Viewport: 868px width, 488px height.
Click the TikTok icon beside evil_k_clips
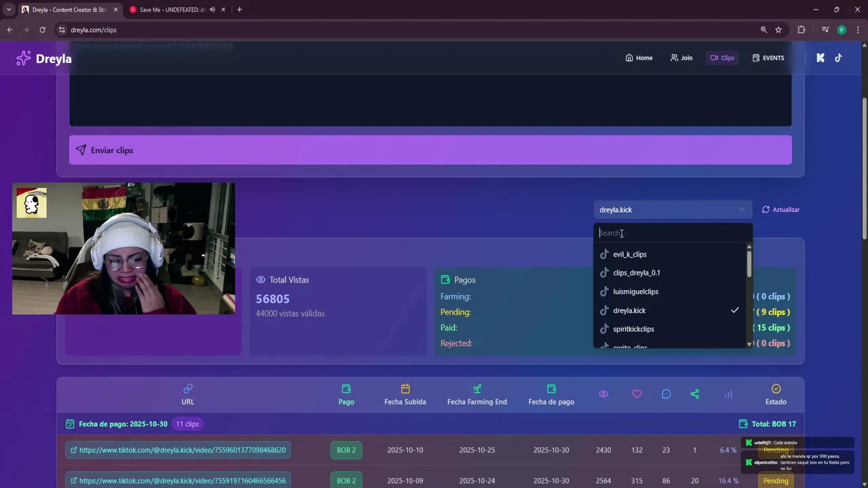[x=604, y=254]
